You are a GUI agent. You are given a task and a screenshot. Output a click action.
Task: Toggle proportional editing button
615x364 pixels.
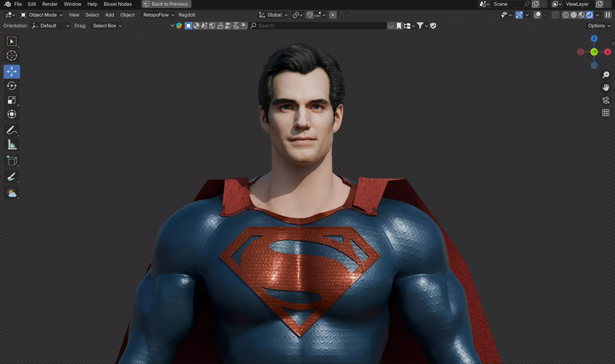tap(333, 15)
